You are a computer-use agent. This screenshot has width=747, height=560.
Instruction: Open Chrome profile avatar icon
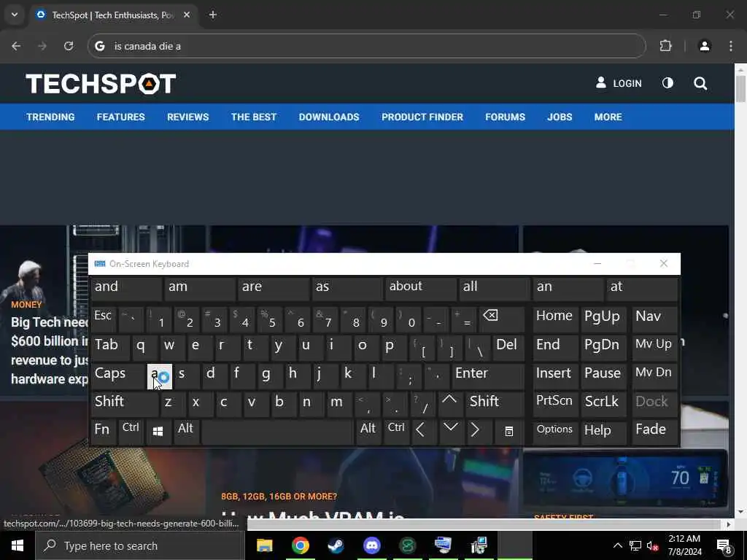705,46
